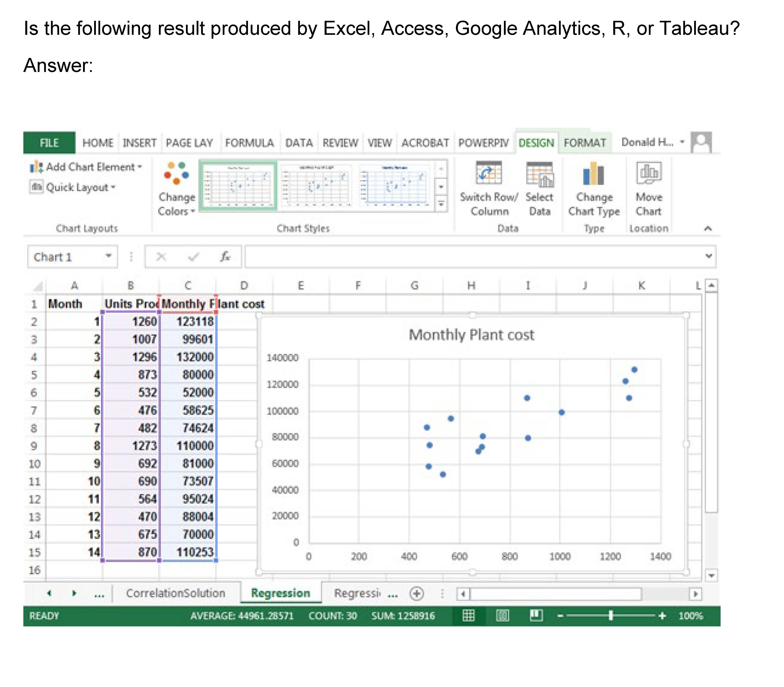The image size is (784, 687).
Task: Switch to the CorrelationSolution sheet tab
Action: [176, 593]
